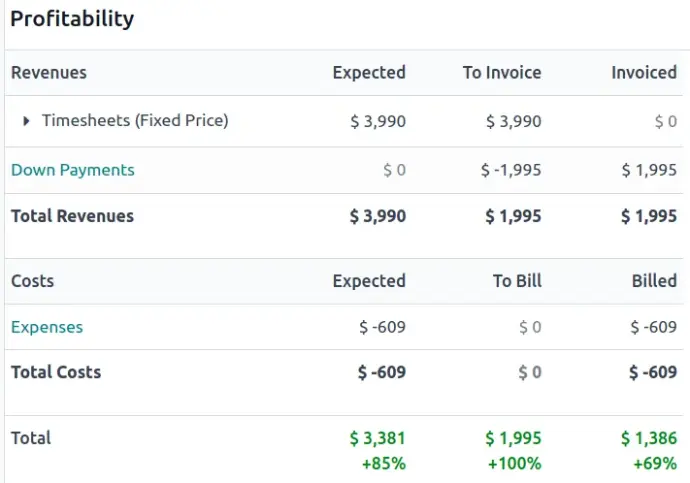690x483 pixels.
Task: Click the green total $ 3,381 value
Action: [378, 438]
